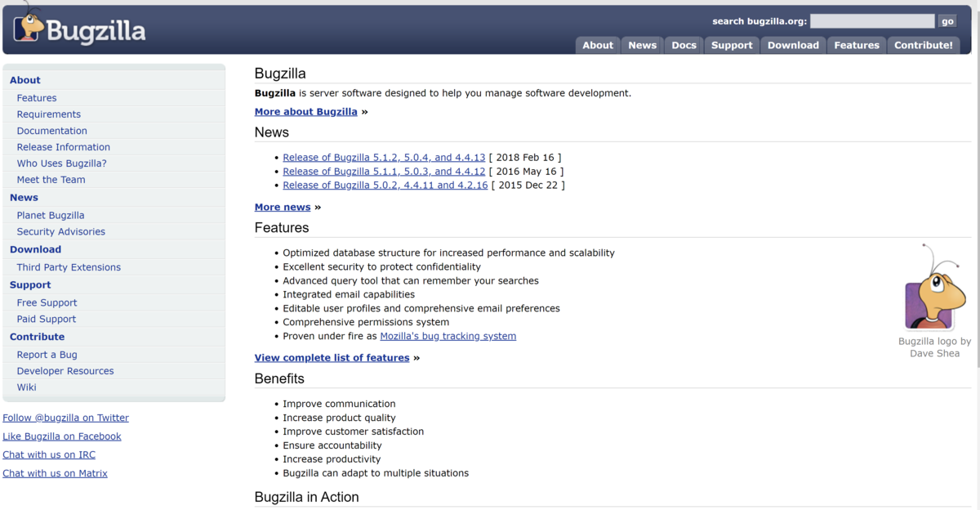Open the About tab in header
This screenshot has height=510, width=980.
[598, 45]
